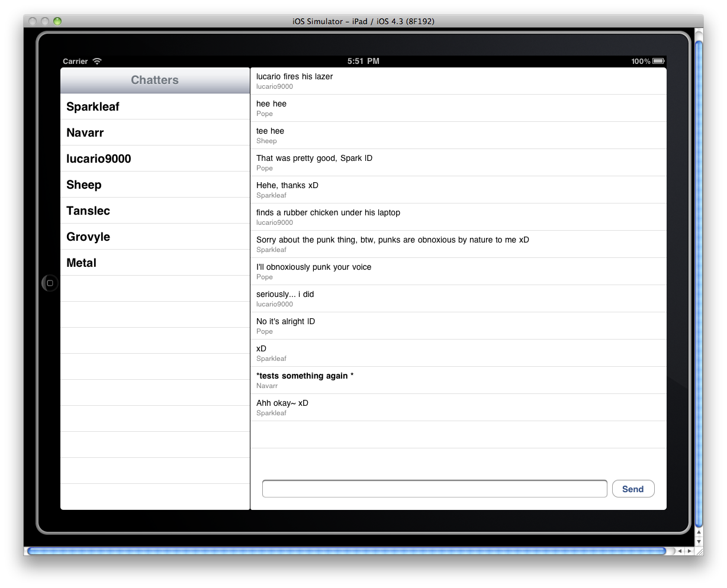Click the horizontal scrollbar thumb
The image size is (727, 588).
348,551
